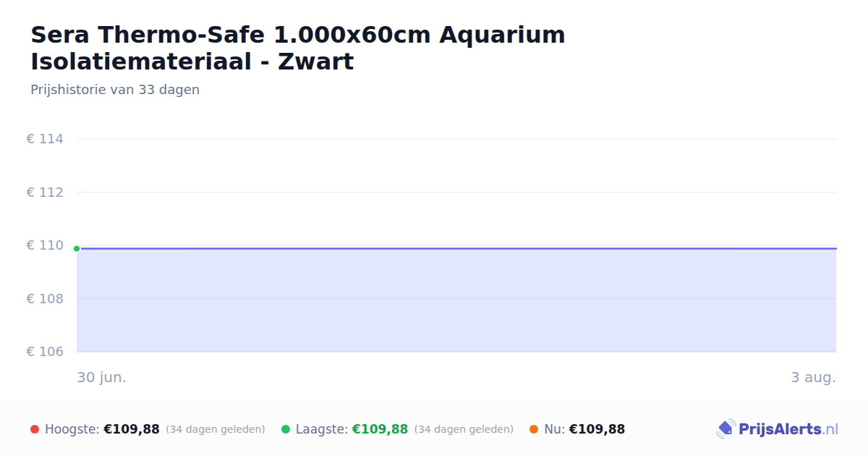
Task: Select the green Laagste price €109,88
Action: pos(380,429)
